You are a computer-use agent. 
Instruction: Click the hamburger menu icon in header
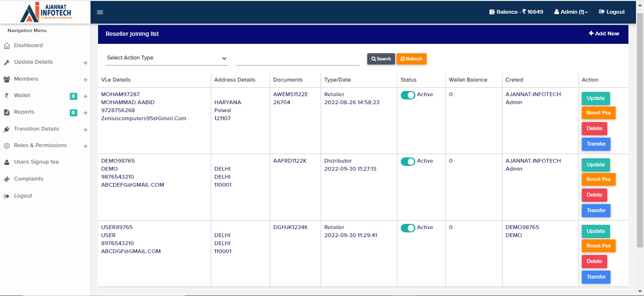coord(100,12)
